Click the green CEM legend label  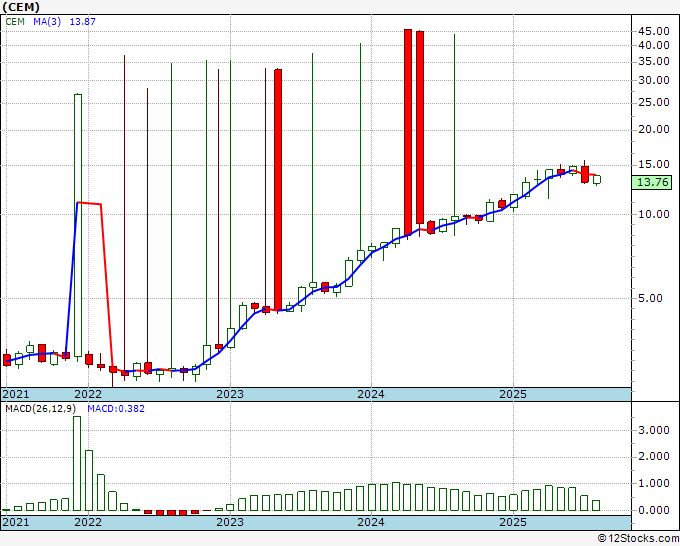(x=15, y=22)
